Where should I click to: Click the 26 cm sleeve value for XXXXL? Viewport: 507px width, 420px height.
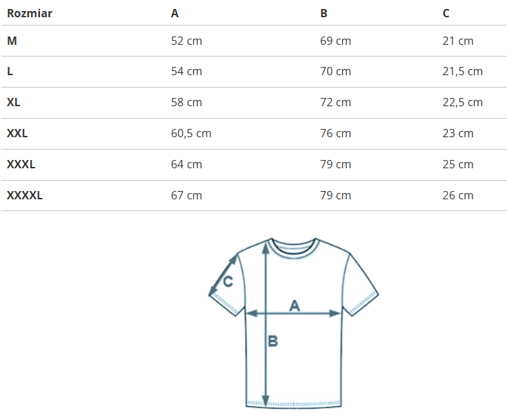(x=457, y=195)
